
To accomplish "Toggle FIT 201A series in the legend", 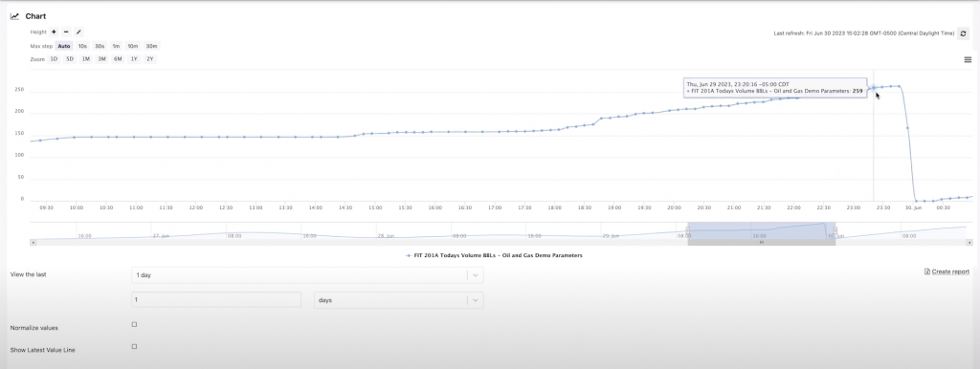I will point(495,255).
